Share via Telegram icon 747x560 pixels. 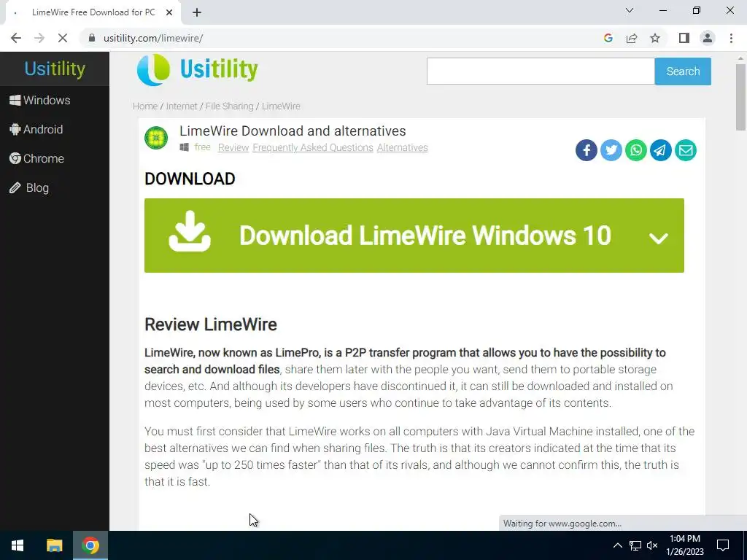661,150
